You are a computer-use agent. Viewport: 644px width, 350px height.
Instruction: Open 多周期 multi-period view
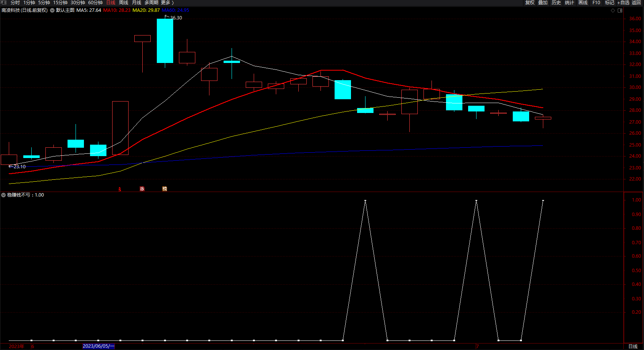pyautogui.click(x=151, y=3)
